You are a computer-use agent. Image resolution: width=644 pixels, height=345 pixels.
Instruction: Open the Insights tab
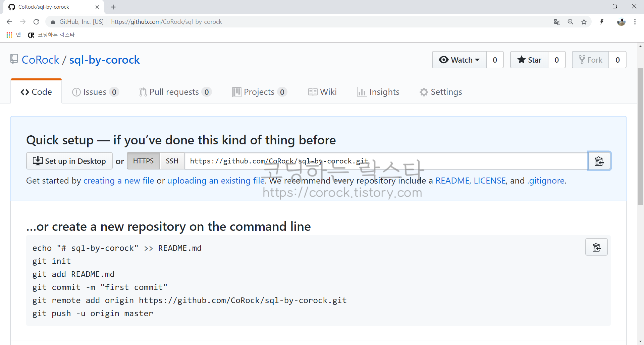tap(378, 92)
